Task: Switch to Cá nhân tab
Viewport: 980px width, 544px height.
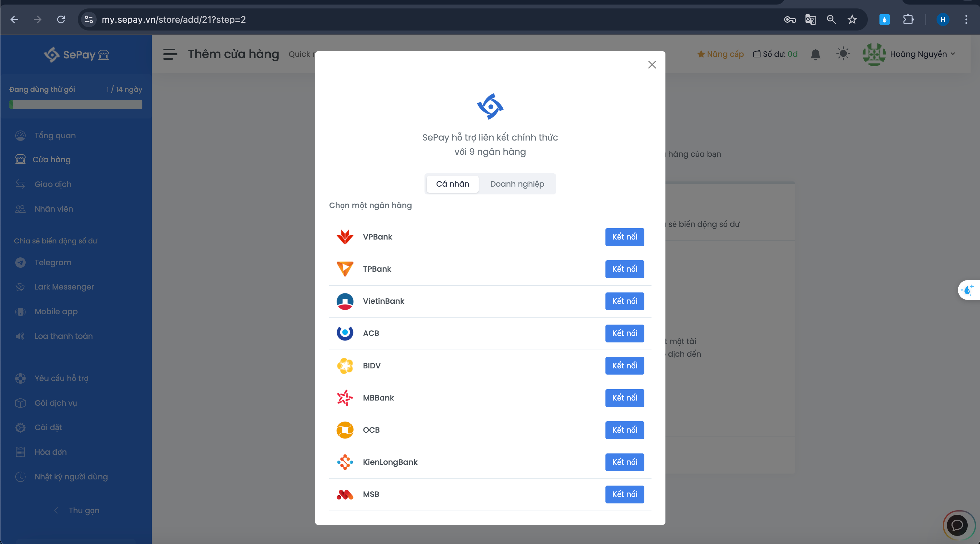Action: pos(452,184)
